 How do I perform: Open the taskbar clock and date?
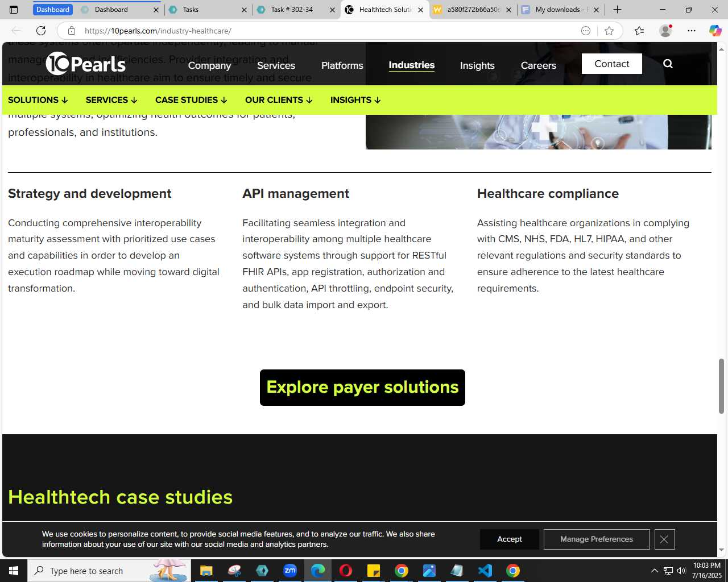coord(706,571)
